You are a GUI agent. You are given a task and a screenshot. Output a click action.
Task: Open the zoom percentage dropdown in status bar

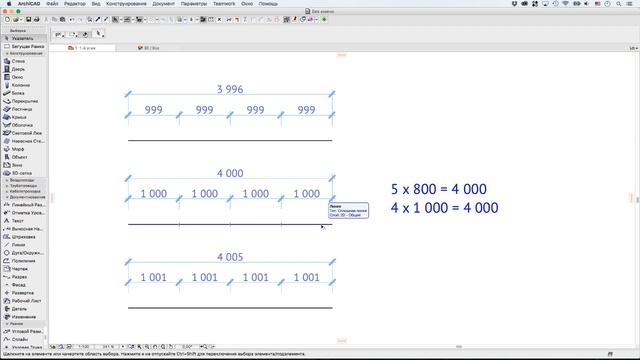click(122, 347)
